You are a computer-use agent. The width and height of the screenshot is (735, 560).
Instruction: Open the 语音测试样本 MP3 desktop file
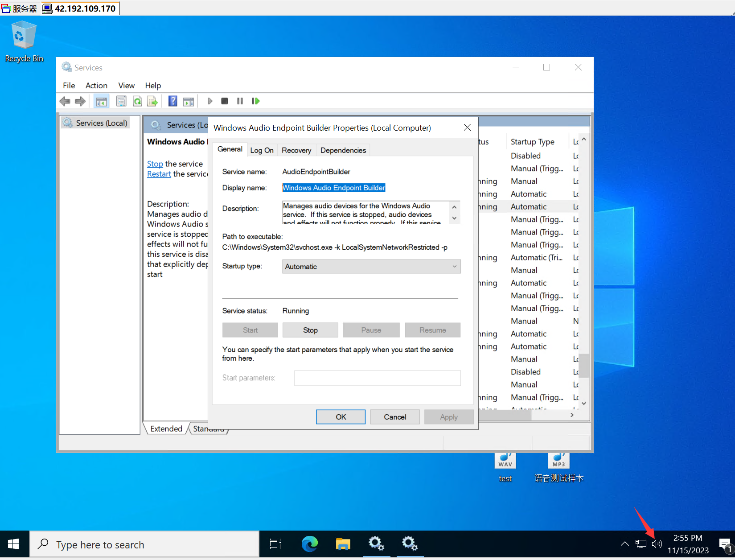(x=559, y=468)
